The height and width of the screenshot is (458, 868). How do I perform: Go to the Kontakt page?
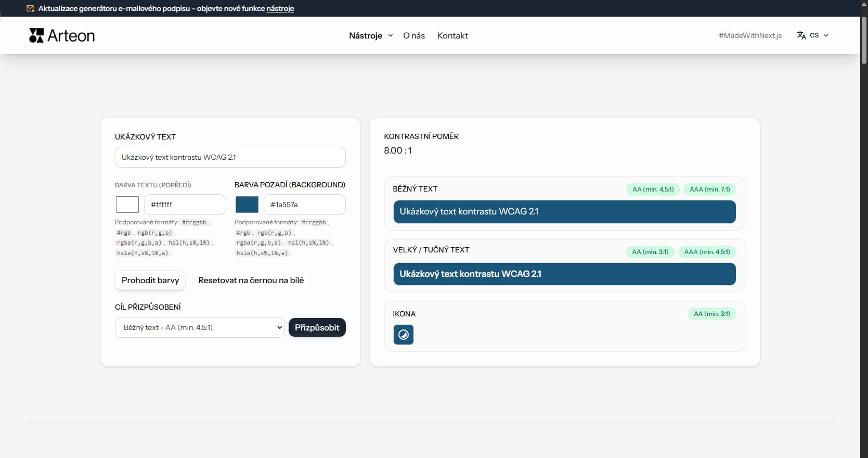pyautogui.click(x=452, y=35)
